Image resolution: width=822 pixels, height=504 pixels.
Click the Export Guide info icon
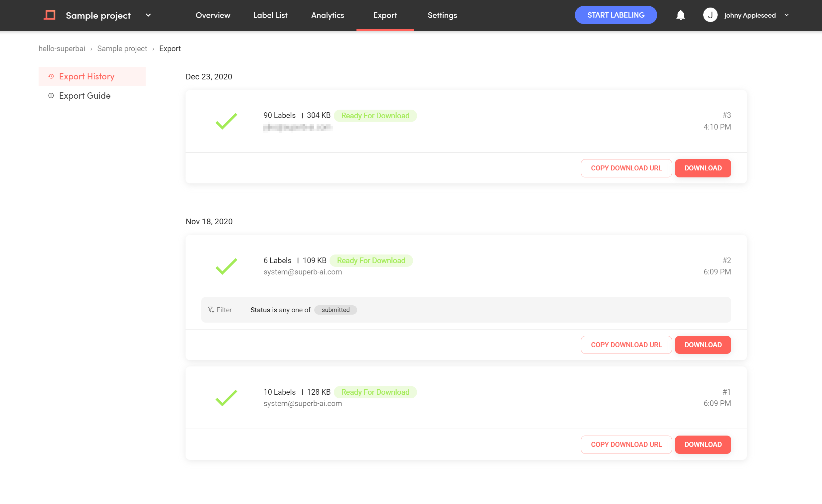click(x=51, y=96)
